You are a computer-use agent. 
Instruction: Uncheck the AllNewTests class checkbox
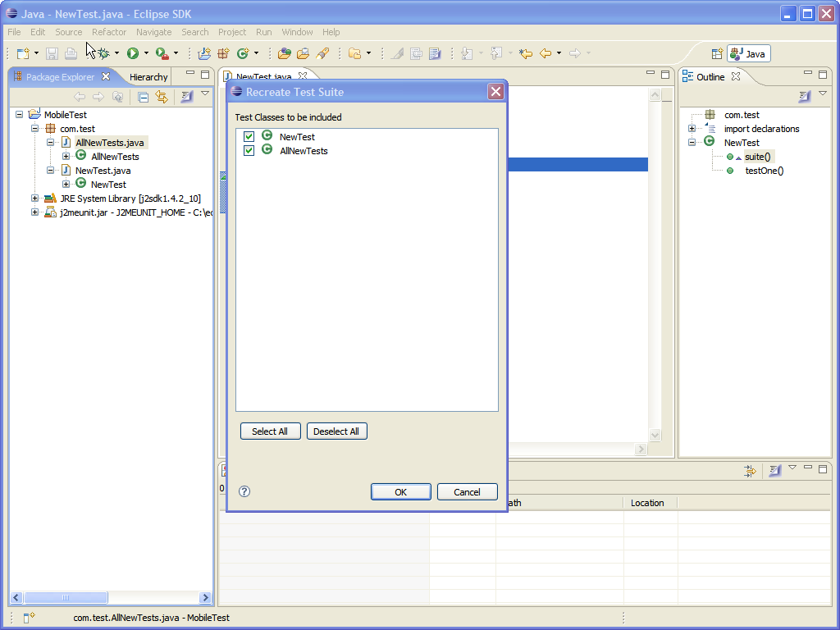249,151
